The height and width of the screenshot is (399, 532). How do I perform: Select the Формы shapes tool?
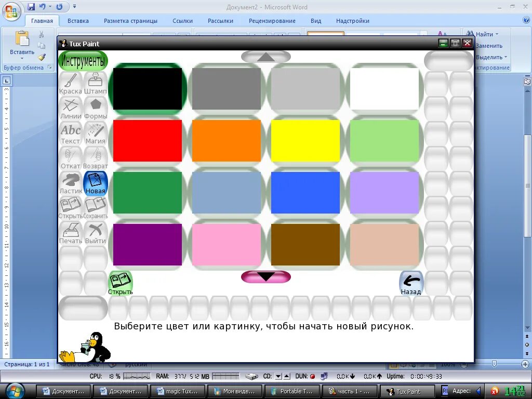96,109
